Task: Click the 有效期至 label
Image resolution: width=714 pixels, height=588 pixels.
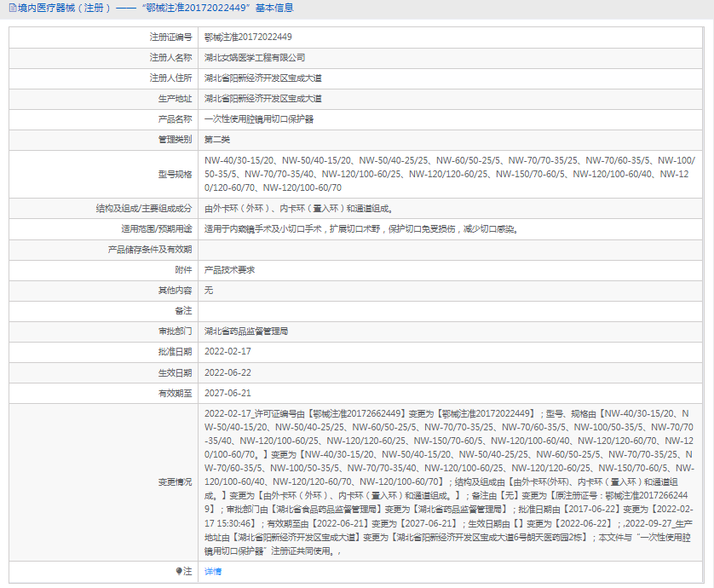Action: coord(175,394)
